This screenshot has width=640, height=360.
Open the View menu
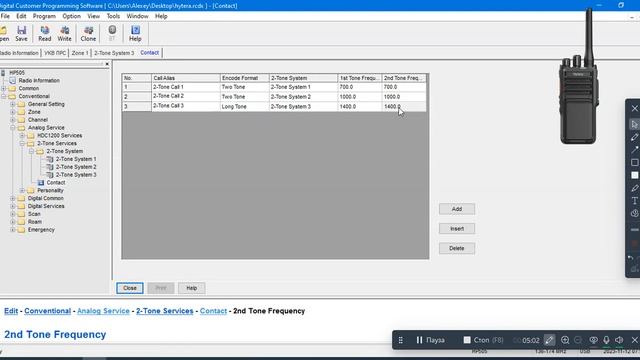[93, 16]
